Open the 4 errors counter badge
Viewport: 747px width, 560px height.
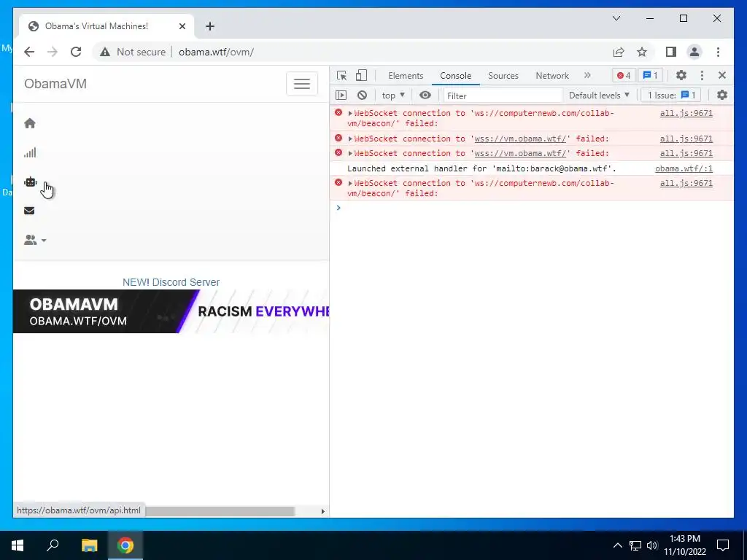point(624,75)
